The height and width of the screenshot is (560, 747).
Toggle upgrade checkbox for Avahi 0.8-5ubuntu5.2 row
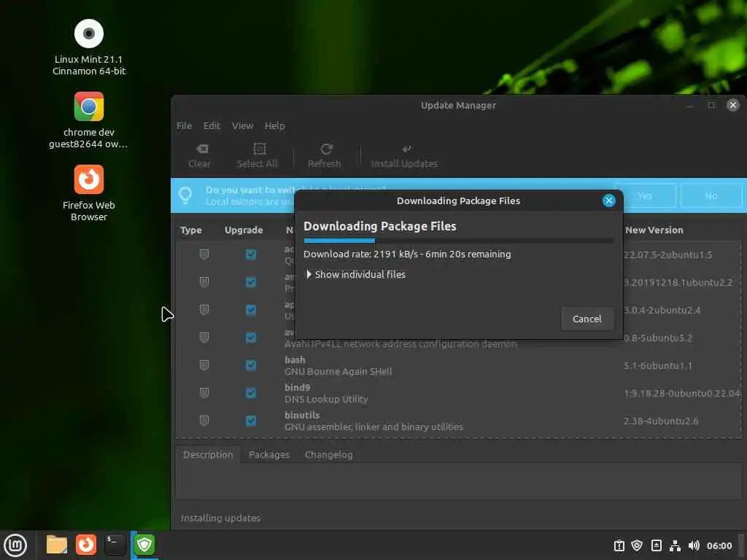[x=251, y=338]
